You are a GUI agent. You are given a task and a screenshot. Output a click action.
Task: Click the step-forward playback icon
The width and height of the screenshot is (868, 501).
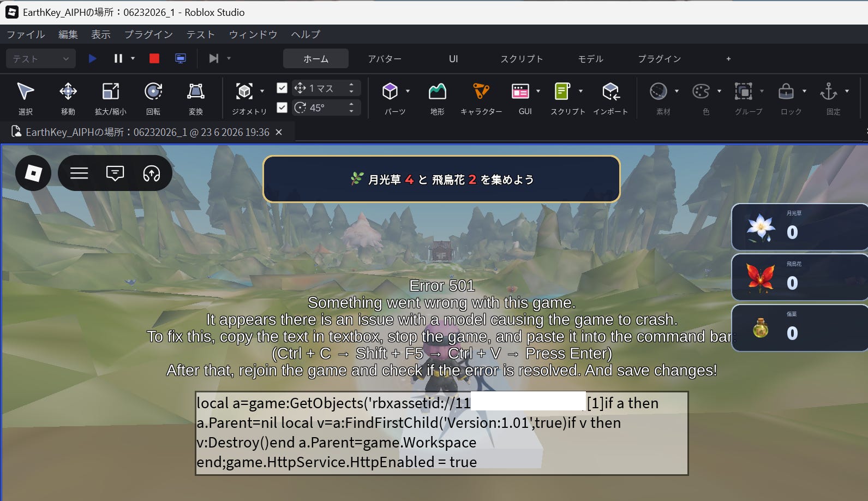(x=214, y=58)
